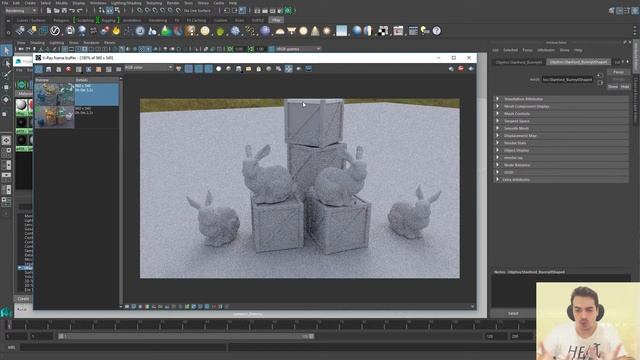
Task: Click the flame shelf icon
Action: coord(117,31)
